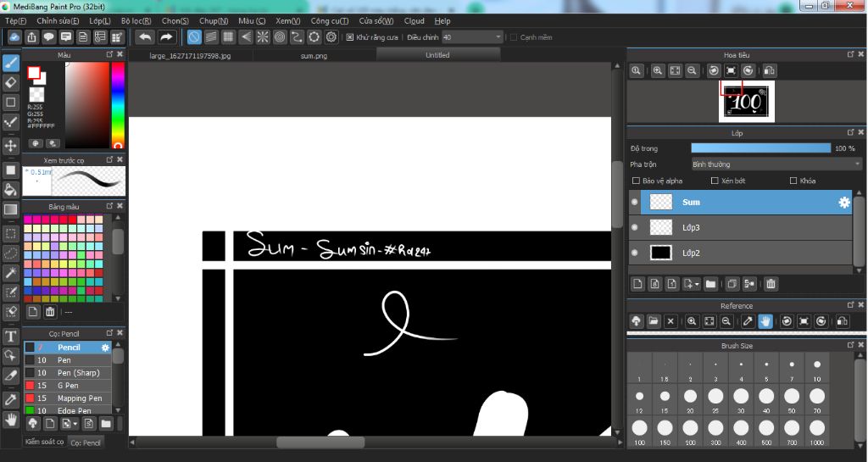Open Sum layer settings gear
Screen dimensions: 868x462
843,203
